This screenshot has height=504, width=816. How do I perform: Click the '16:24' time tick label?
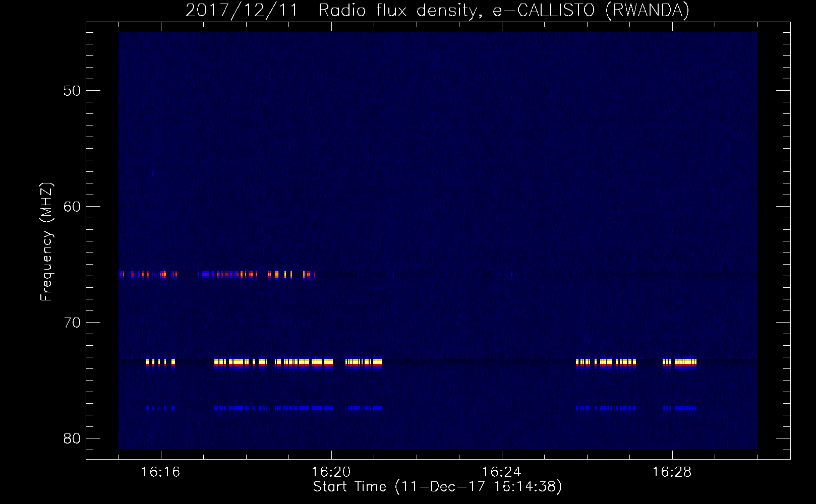[501, 472]
